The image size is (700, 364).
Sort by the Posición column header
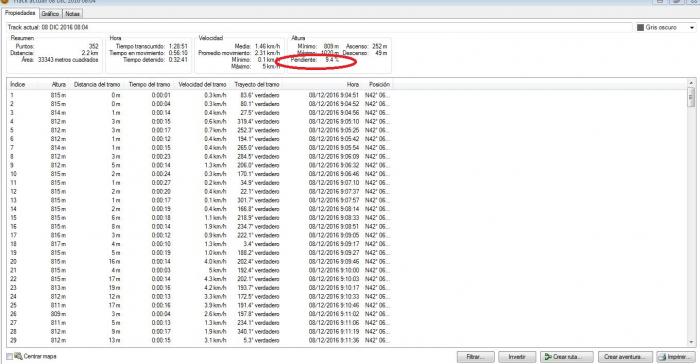(x=379, y=84)
